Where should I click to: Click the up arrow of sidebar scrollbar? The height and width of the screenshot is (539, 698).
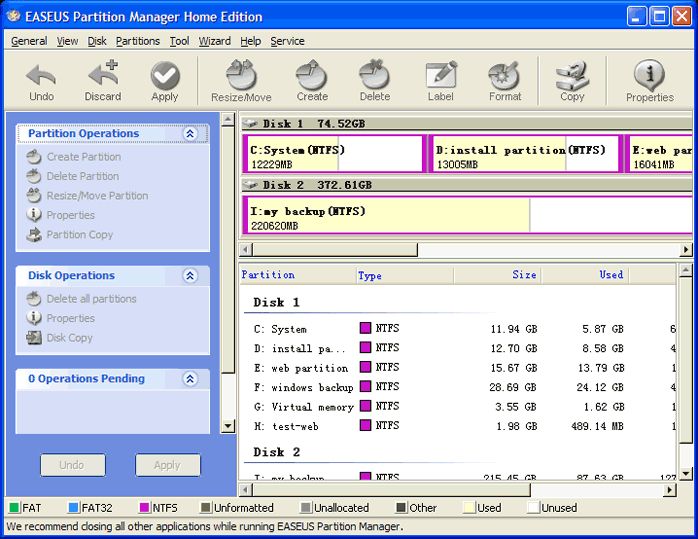coord(228,119)
